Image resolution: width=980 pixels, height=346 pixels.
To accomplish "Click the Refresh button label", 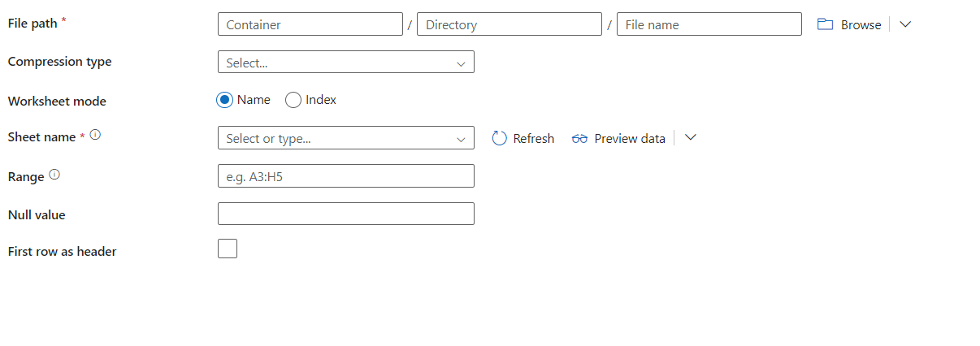I will click(533, 139).
